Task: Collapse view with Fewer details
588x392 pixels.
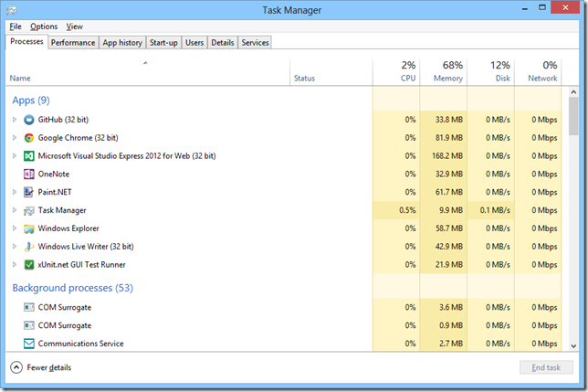Action: point(41,367)
